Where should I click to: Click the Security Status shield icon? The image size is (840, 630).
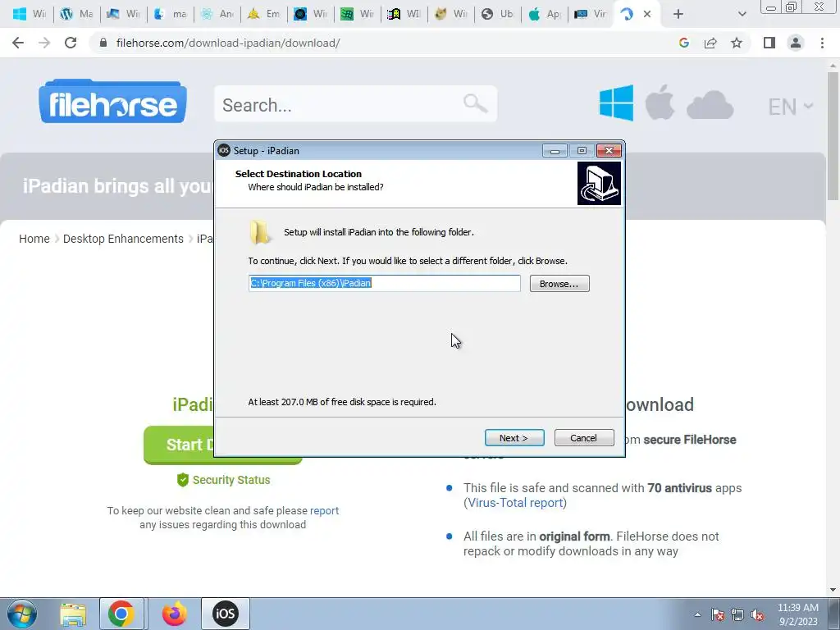pos(183,479)
